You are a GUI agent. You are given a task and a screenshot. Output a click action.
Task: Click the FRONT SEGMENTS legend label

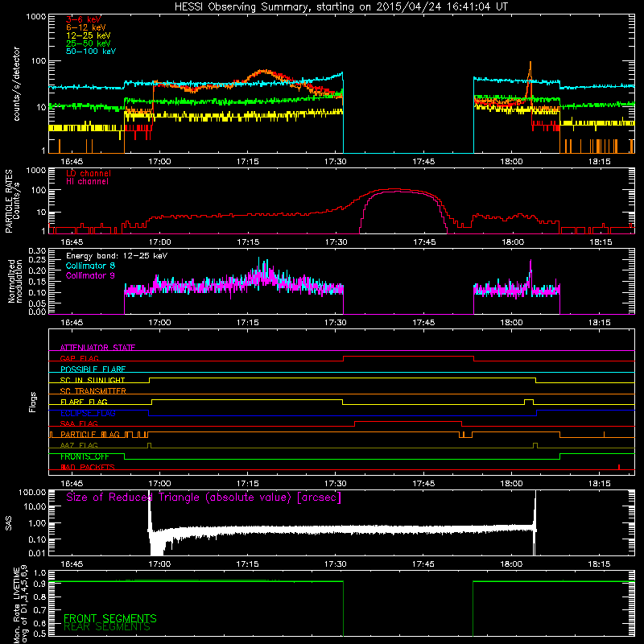coord(110,618)
